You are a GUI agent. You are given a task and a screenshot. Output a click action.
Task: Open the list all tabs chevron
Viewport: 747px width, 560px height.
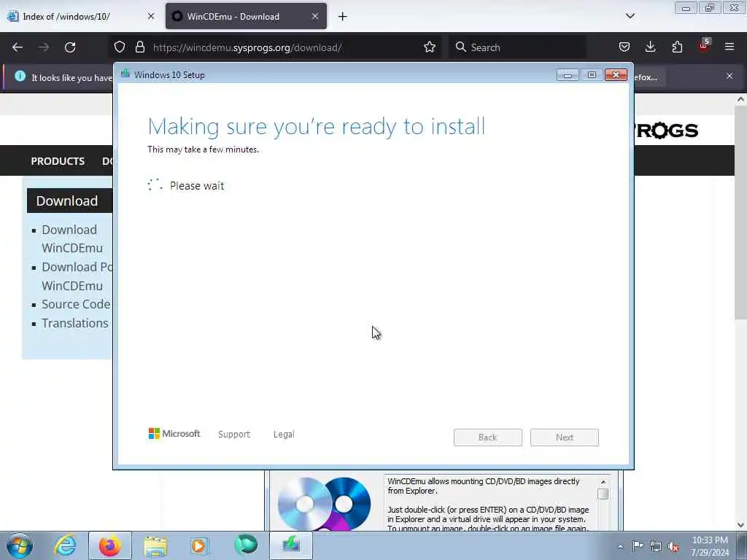pyautogui.click(x=630, y=16)
